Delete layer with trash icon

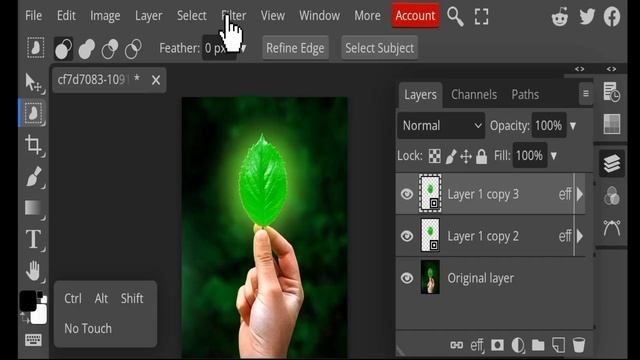pos(579,345)
